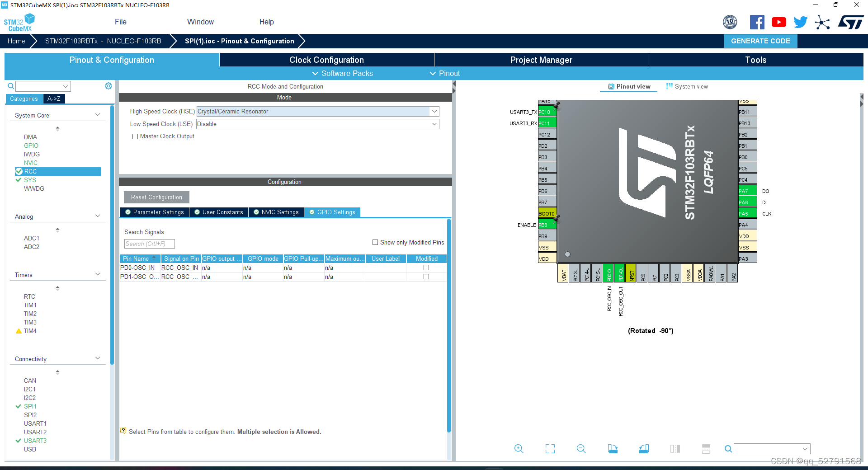Click the zoom in icon below pinout
The image size is (868, 470).
519,449
